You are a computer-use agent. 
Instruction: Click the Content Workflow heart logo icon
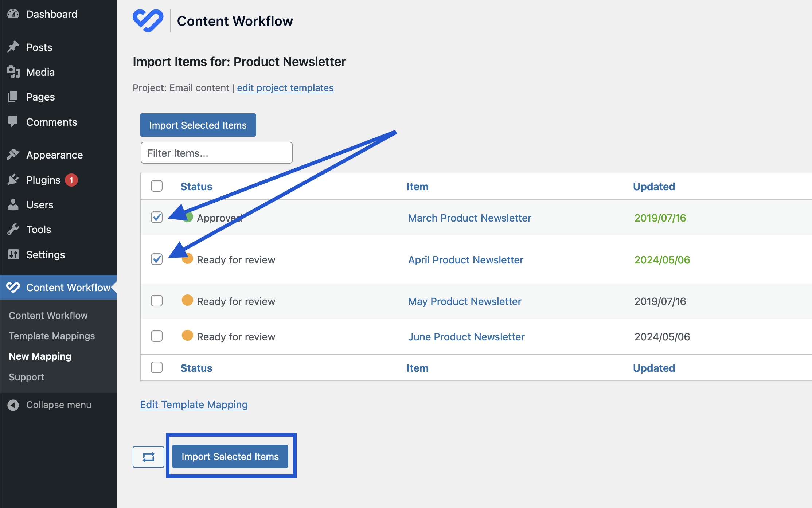pos(148,20)
